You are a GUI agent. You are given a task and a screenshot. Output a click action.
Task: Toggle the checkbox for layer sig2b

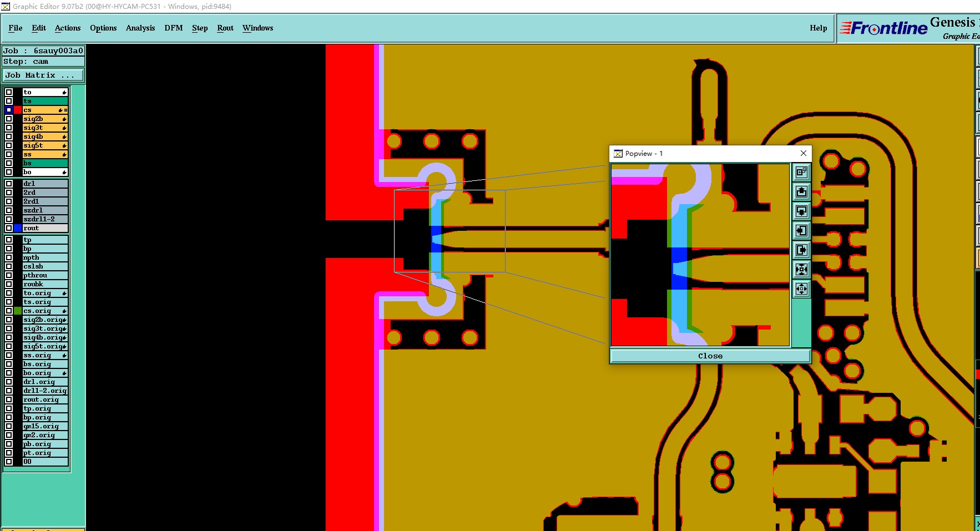(9, 119)
